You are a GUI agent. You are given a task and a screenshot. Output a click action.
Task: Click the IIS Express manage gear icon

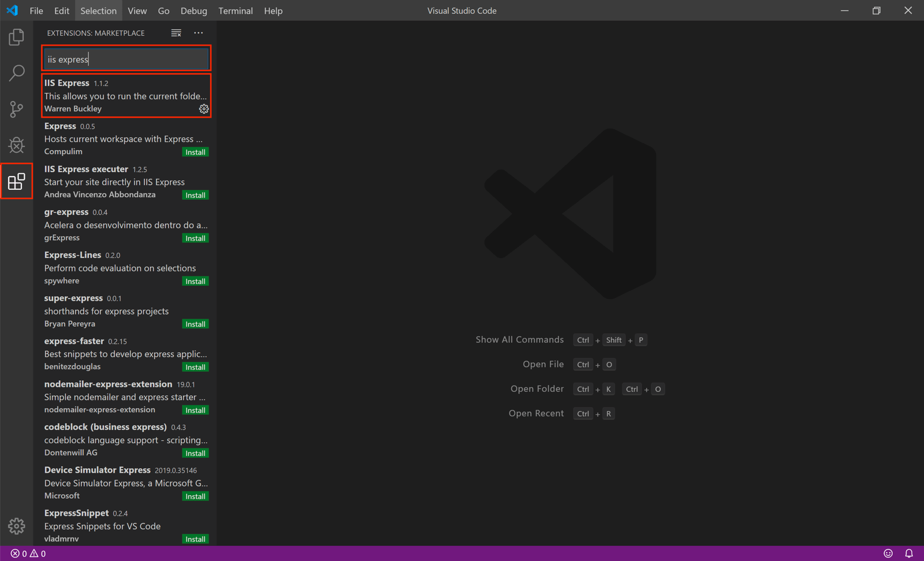pos(204,109)
